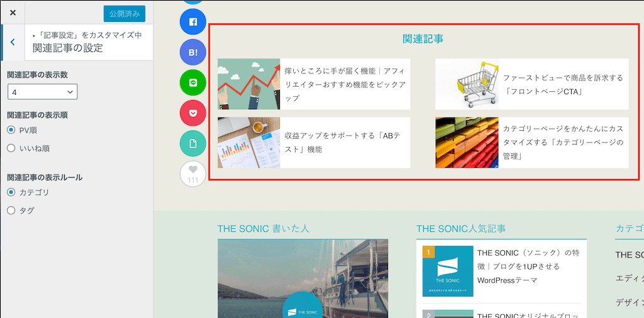Click the 関連記事の表示数 label
This screenshot has height=318, width=644.
(37, 75)
